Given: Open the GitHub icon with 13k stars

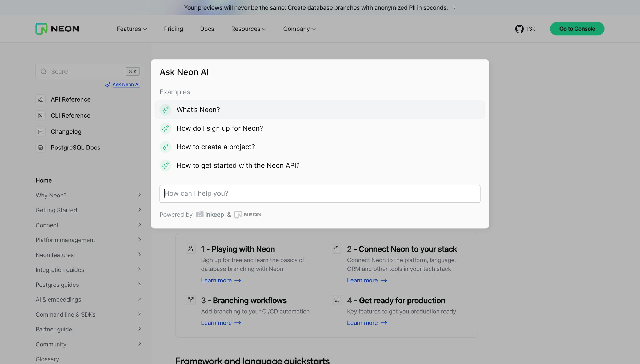Looking at the screenshot, I should click(x=519, y=29).
